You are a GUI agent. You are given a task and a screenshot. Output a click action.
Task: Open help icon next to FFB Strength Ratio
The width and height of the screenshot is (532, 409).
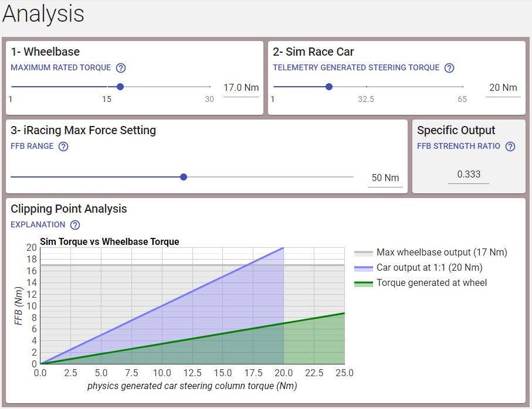[x=510, y=146]
